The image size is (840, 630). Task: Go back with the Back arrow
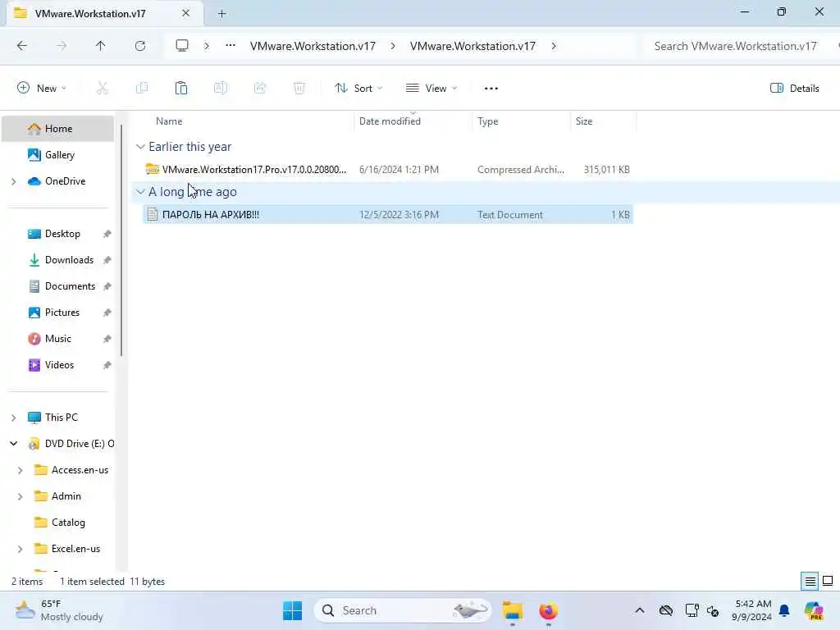(22, 46)
